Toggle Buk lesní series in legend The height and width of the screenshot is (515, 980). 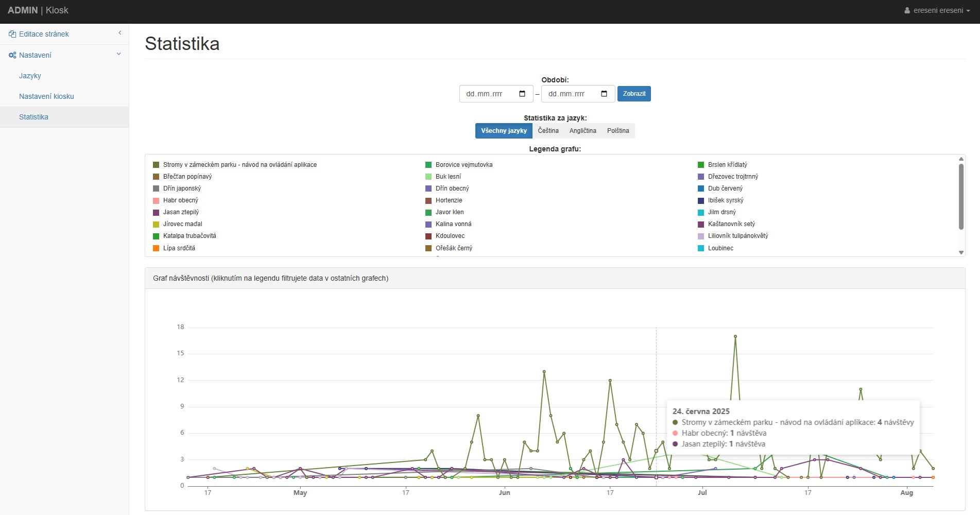coord(448,177)
